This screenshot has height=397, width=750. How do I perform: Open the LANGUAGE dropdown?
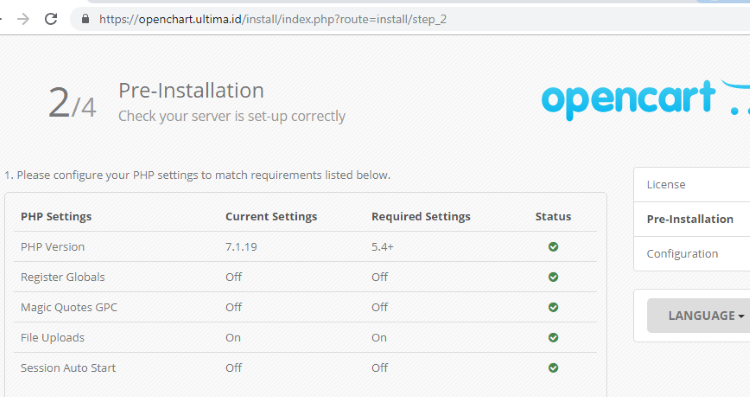pyautogui.click(x=698, y=316)
